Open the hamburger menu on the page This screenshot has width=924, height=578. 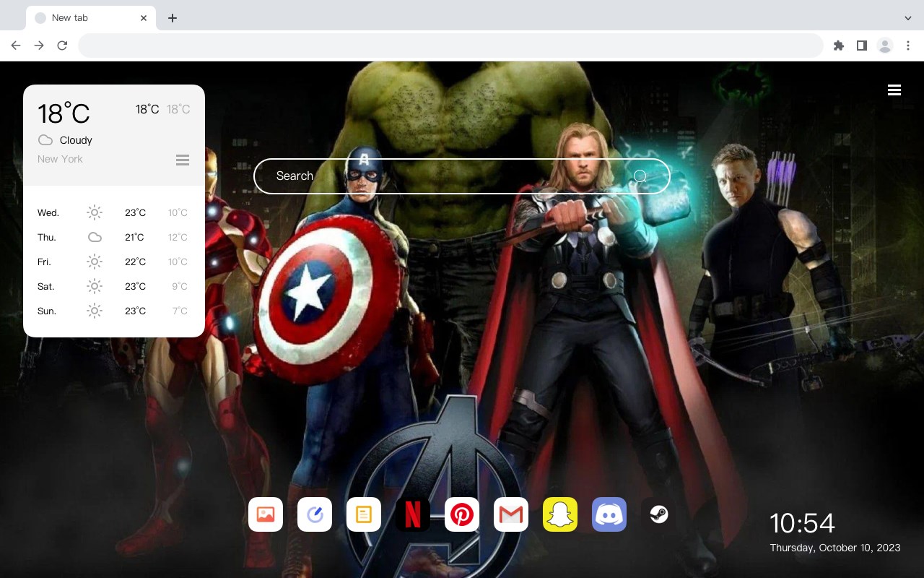[x=894, y=90]
